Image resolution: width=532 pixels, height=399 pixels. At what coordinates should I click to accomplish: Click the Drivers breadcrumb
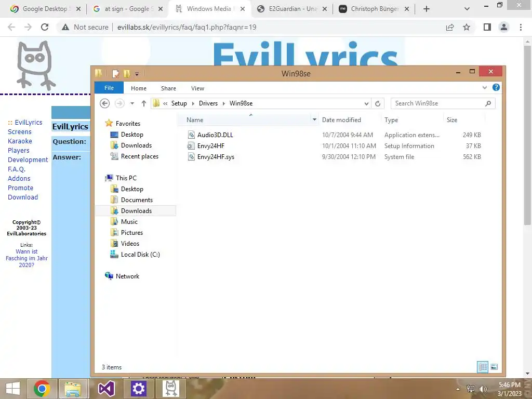click(x=208, y=103)
